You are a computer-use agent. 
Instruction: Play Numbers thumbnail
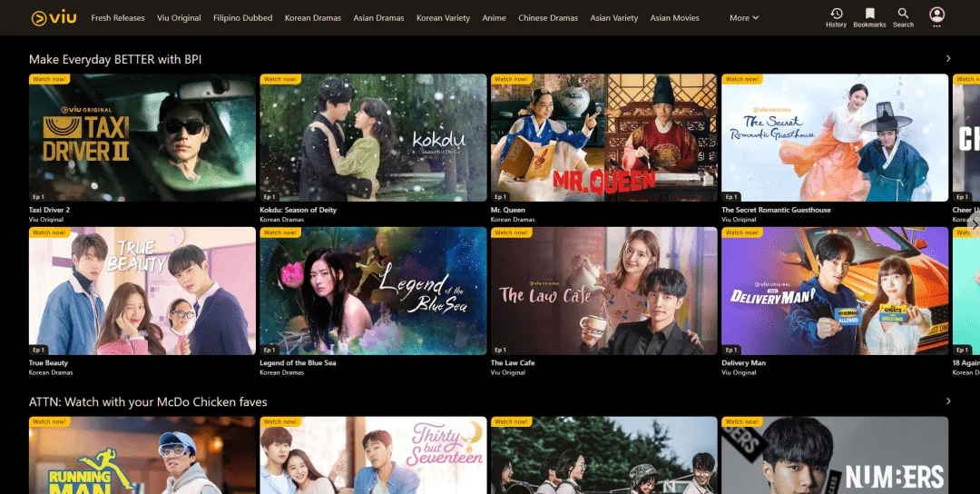pyautogui.click(x=835, y=455)
